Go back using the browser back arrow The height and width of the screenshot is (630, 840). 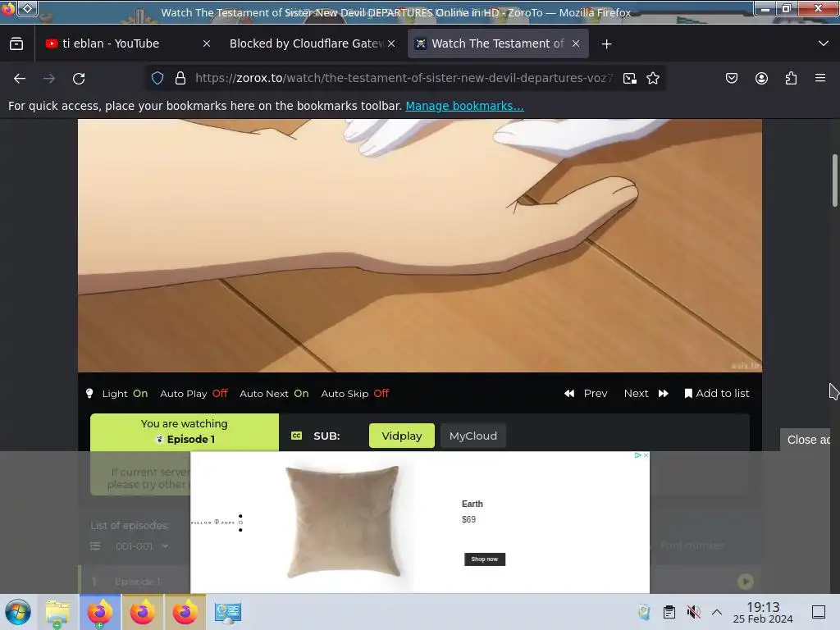(x=20, y=79)
